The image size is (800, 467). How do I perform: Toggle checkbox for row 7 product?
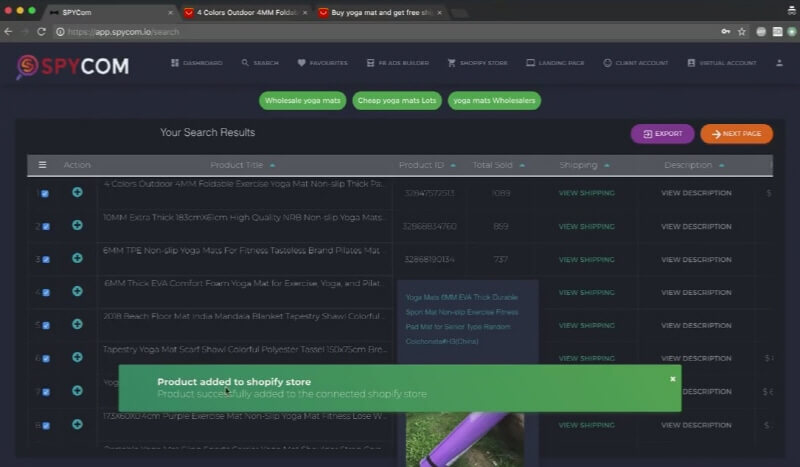tap(46, 392)
